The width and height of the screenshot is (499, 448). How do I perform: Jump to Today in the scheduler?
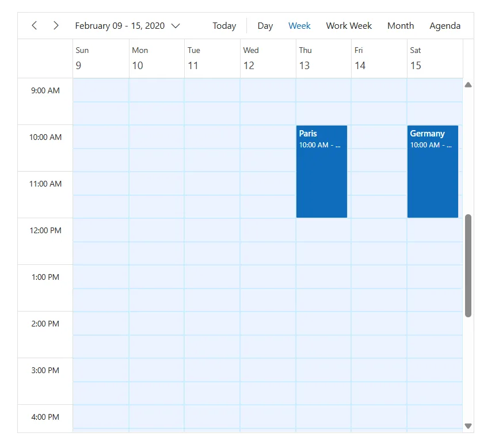(x=224, y=26)
